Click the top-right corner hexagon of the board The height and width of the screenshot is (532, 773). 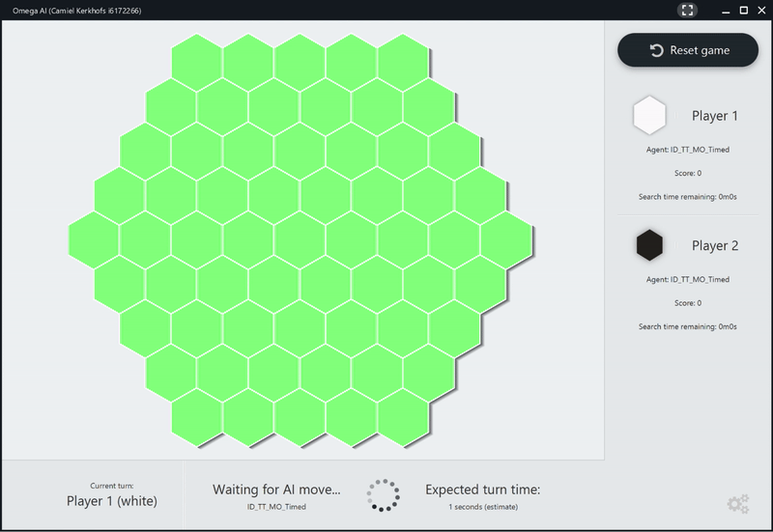coord(403,58)
